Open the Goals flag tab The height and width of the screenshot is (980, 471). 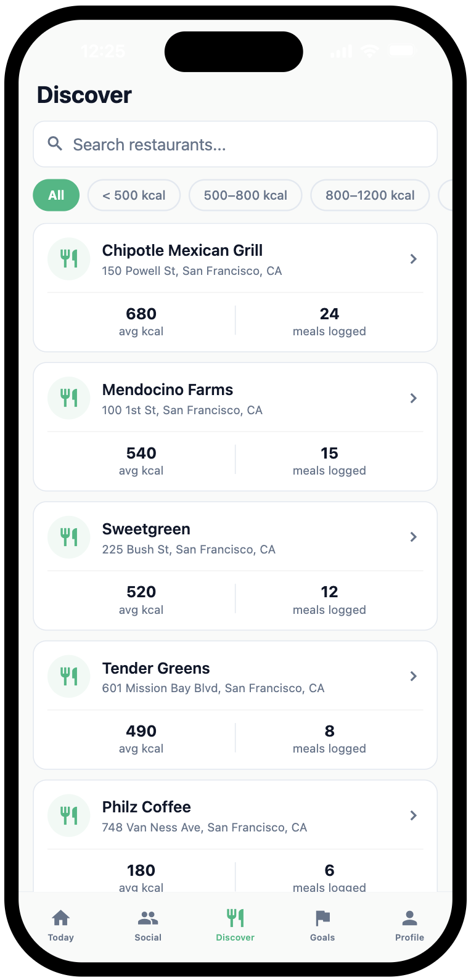[x=322, y=925]
